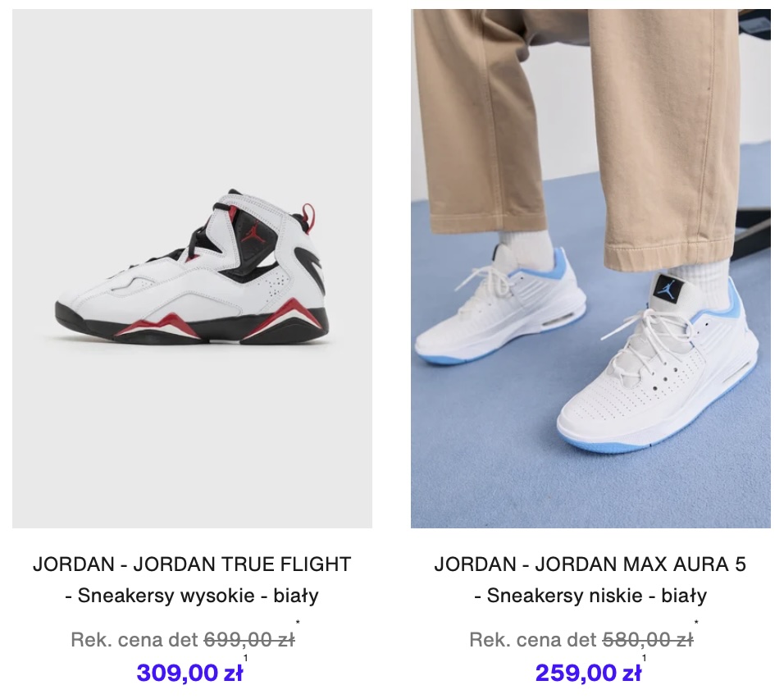
Task: Open the Jordan True Flight product photo
Action: pos(192,268)
